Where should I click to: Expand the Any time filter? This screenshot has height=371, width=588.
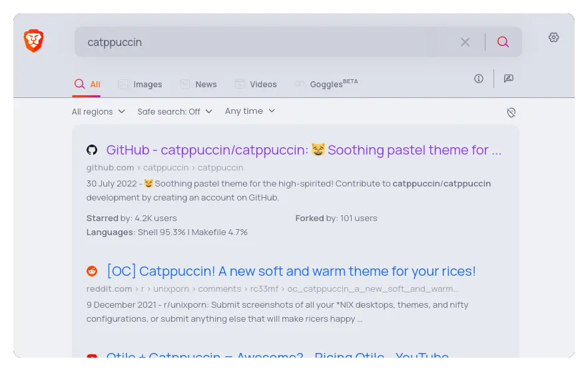coord(250,111)
